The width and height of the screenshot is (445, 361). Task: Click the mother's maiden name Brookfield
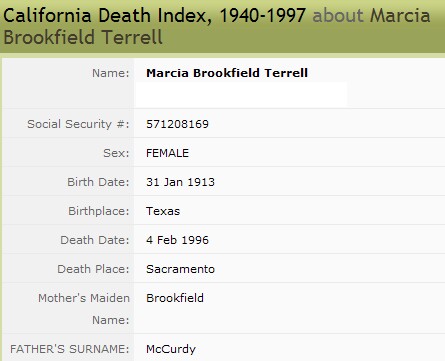(175, 298)
